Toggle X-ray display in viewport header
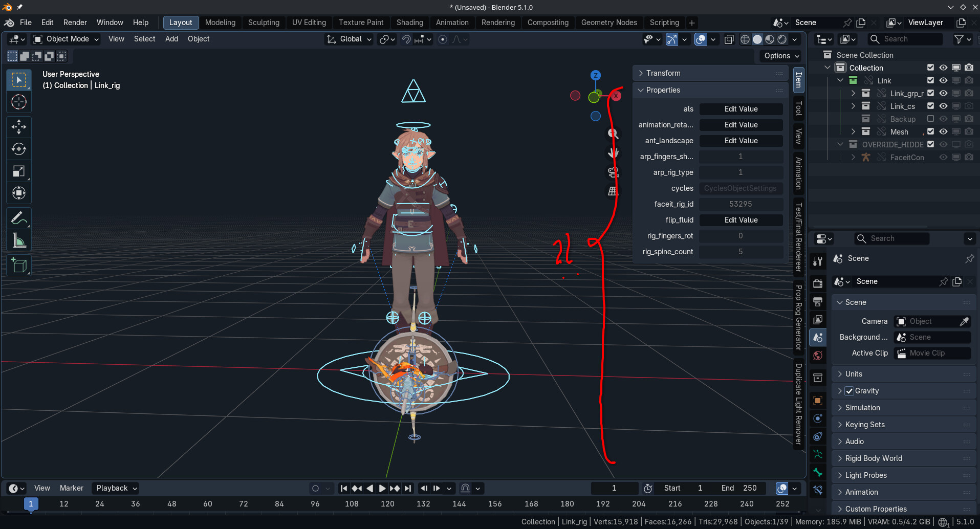Viewport: 980px width, 529px height. tap(729, 39)
